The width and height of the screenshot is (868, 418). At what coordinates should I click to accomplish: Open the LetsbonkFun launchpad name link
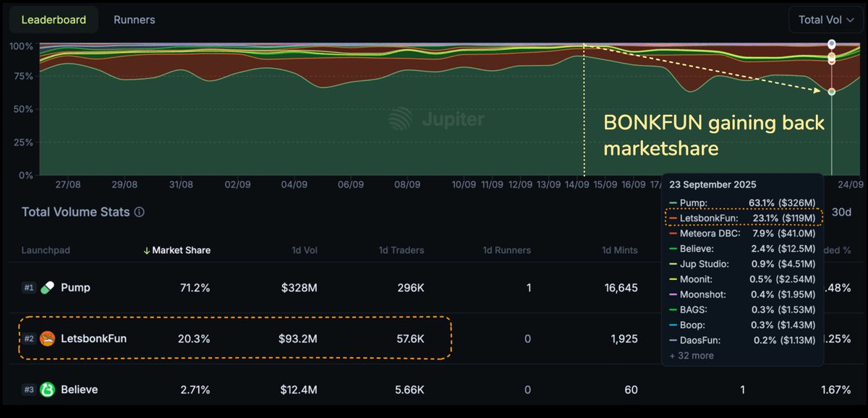click(x=93, y=338)
